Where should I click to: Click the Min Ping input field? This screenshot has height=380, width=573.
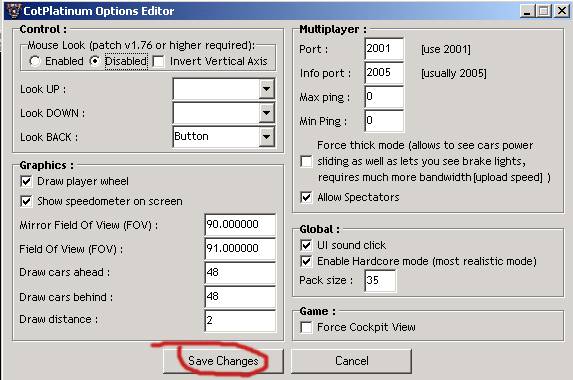(x=384, y=121)
